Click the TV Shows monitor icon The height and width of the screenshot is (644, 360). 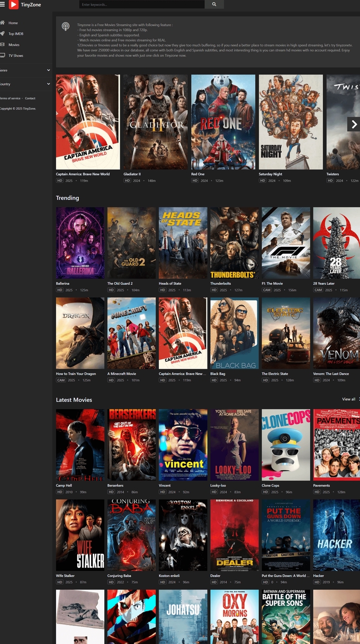coord(3,55)
